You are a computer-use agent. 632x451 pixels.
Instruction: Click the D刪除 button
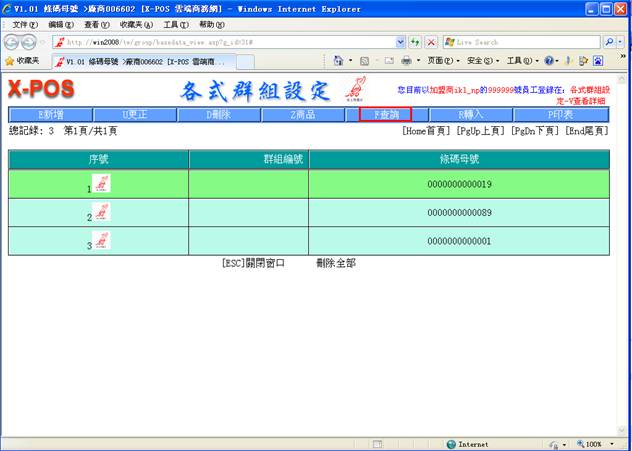(x=218, y=115)
